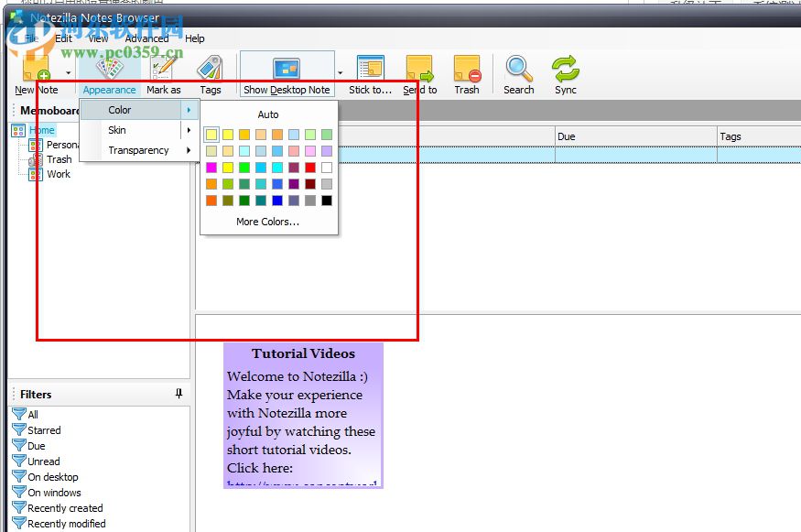Pick the white color swatch

[327, 168]
